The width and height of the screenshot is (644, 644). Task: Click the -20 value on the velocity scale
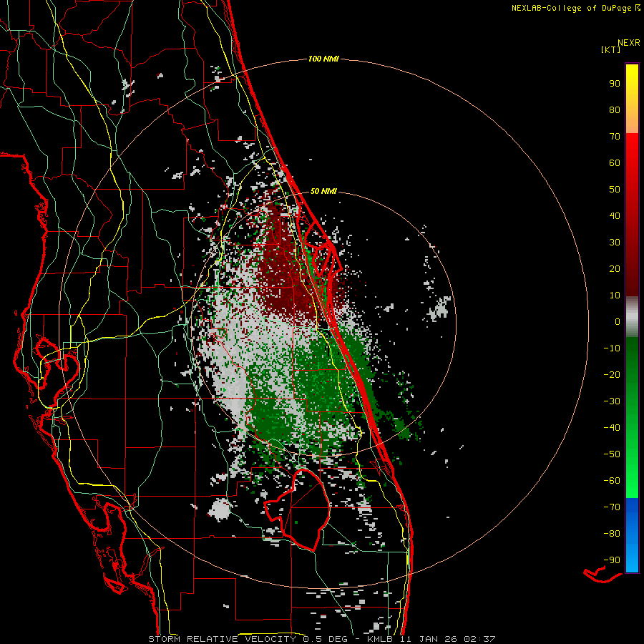click(612, 374)
